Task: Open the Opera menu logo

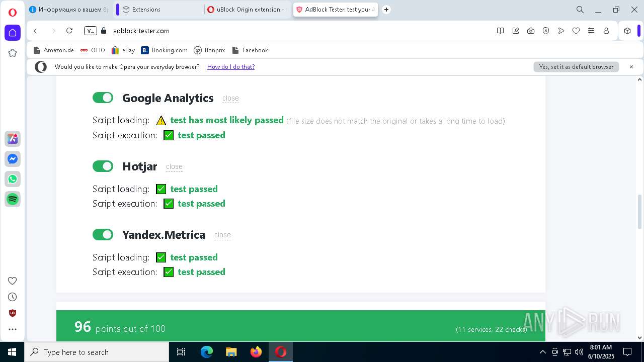Action: click(x=13, y=12)
